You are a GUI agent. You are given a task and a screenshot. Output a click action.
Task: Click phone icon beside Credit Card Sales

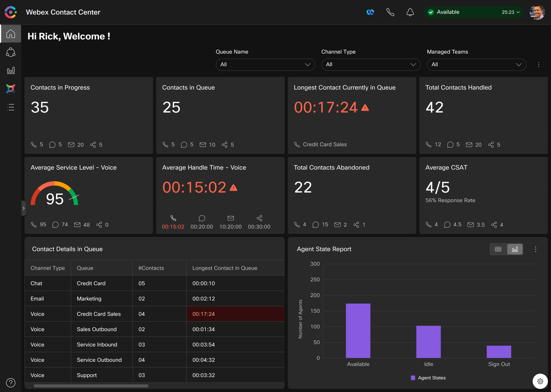pyautogui.click(x=297, y=145)
